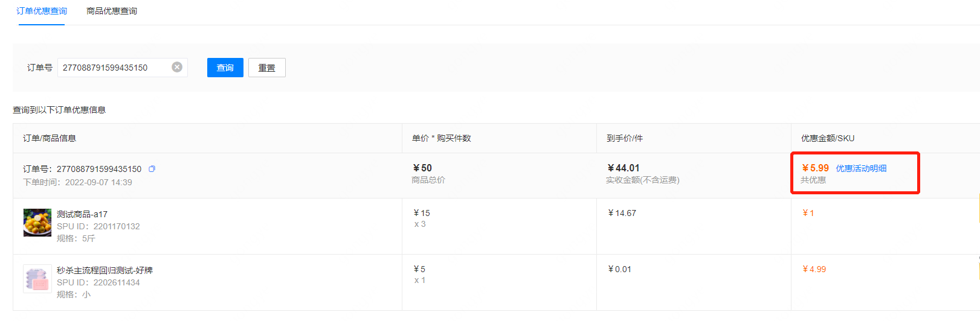Click the ¥5.99 total discount amount
Viewport: 980px width, 321px height.
(816, 168)
